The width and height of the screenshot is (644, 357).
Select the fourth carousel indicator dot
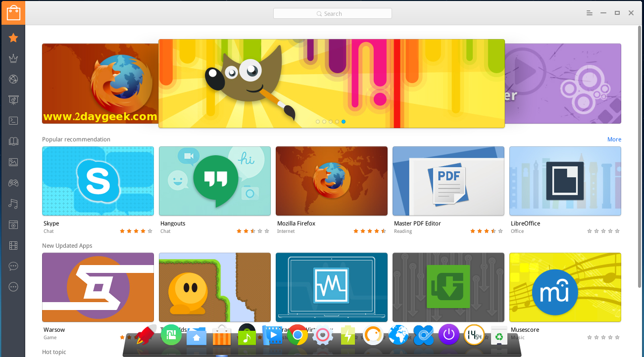[x=337, y=121]
